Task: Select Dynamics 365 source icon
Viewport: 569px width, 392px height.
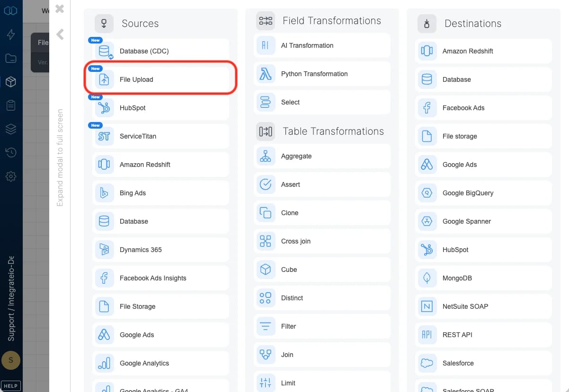Action: tap(104, 250)
